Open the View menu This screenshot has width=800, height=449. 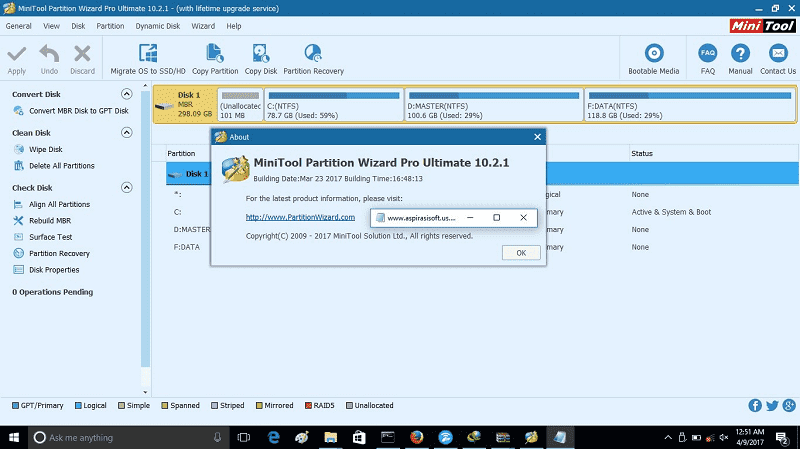pos(51,26)
